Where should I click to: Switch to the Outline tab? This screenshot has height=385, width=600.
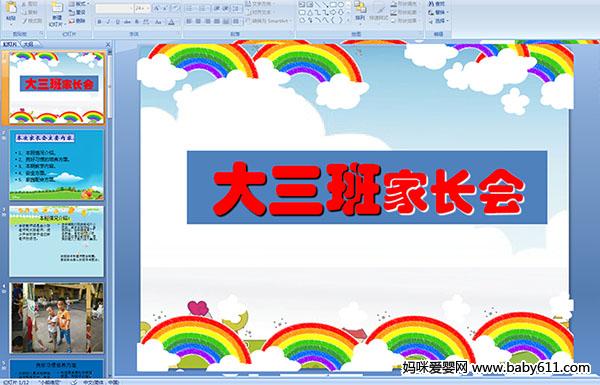coord(28,44)
